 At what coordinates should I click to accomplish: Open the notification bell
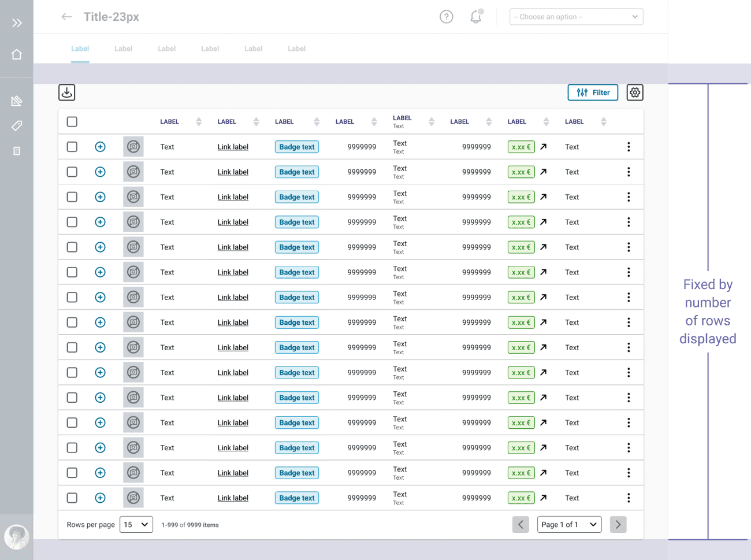[x=475, y=17]
